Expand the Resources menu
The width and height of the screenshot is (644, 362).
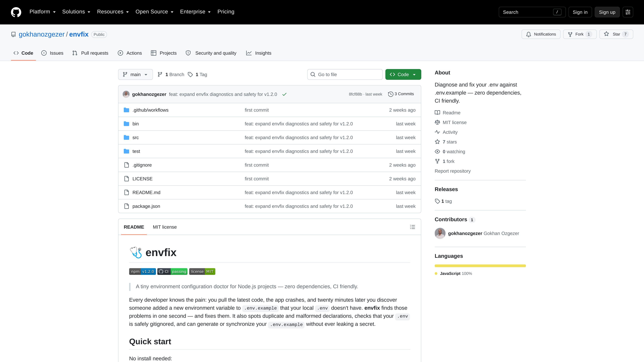[113, 12]
